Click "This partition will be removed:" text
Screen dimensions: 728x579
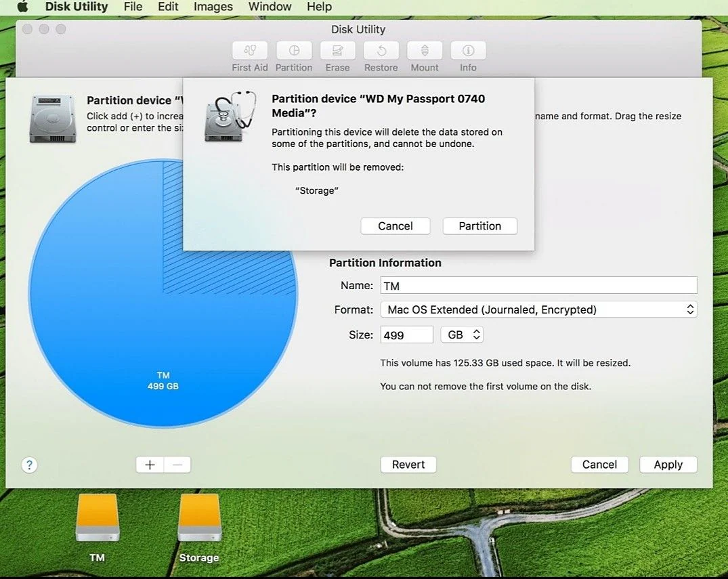(337, 167)
